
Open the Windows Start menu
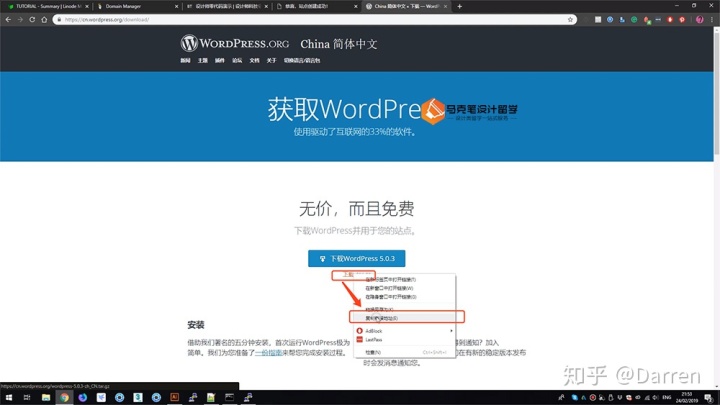[x=9, y=397]
